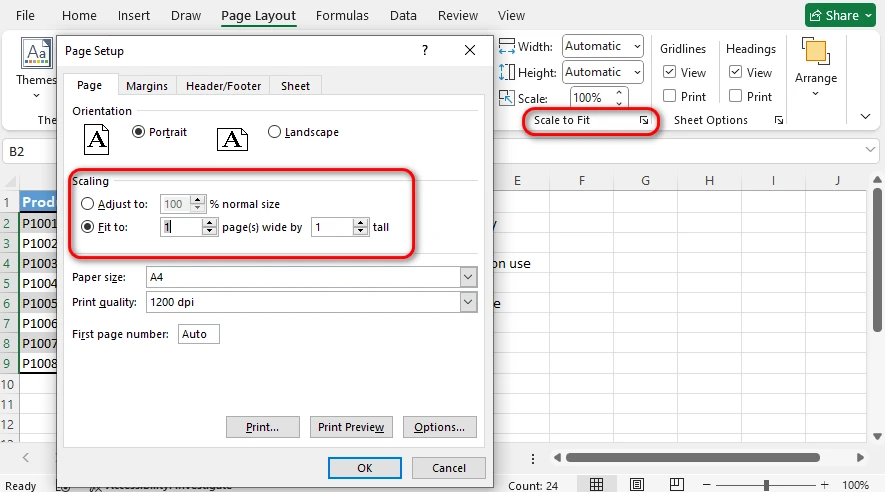Switch to the Formulas ribbon tab
Screen dimensions: 885x492
pos(342,16)
